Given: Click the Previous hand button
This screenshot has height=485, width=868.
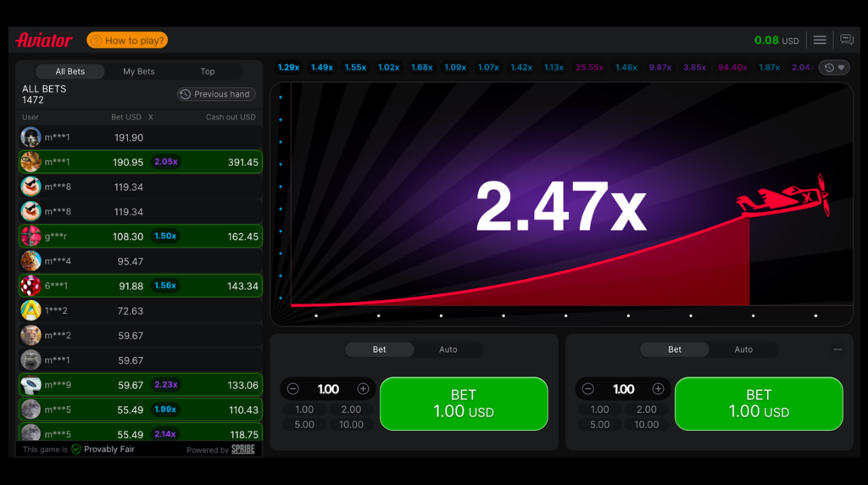Looking at the screenshot, I should pos(216,94).
